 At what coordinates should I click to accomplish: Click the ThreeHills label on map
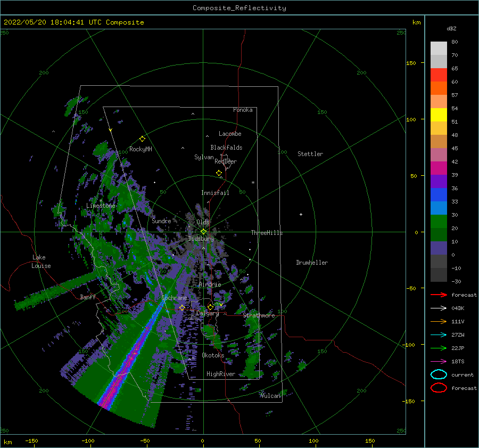(267, 233)
